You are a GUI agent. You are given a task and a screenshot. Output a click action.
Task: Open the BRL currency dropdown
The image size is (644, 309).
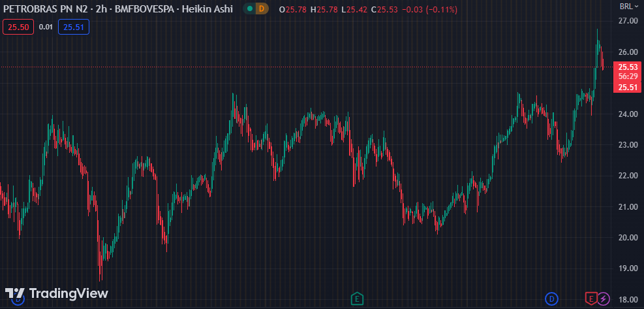629,6
